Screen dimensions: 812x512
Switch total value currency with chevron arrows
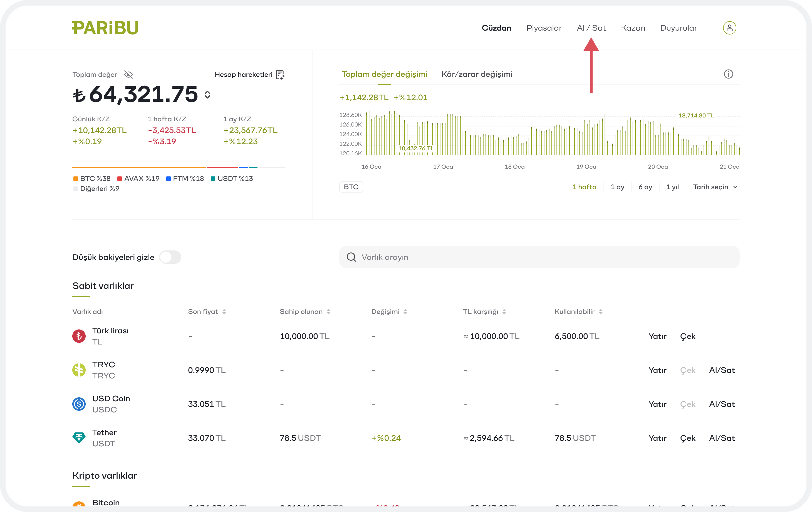coord(207,95)
